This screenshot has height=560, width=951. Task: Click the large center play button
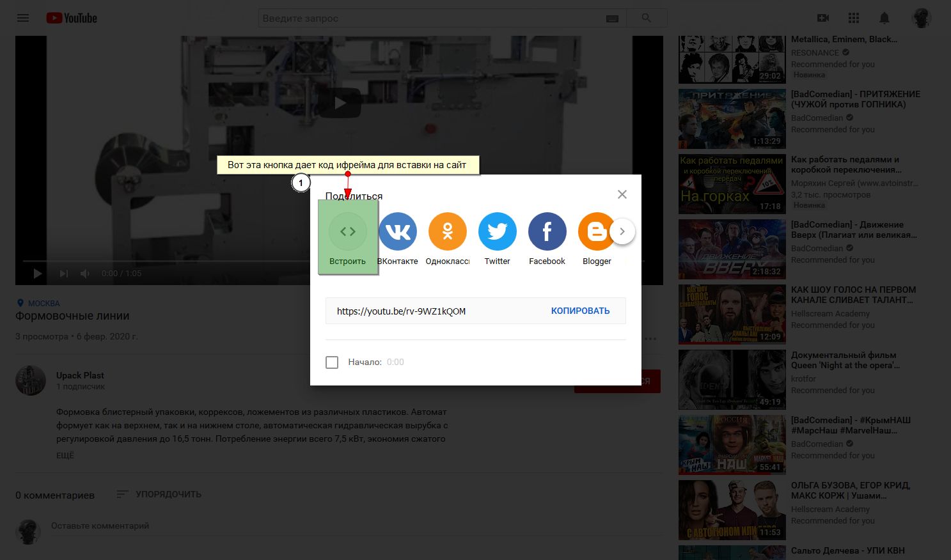click(340, 103)
